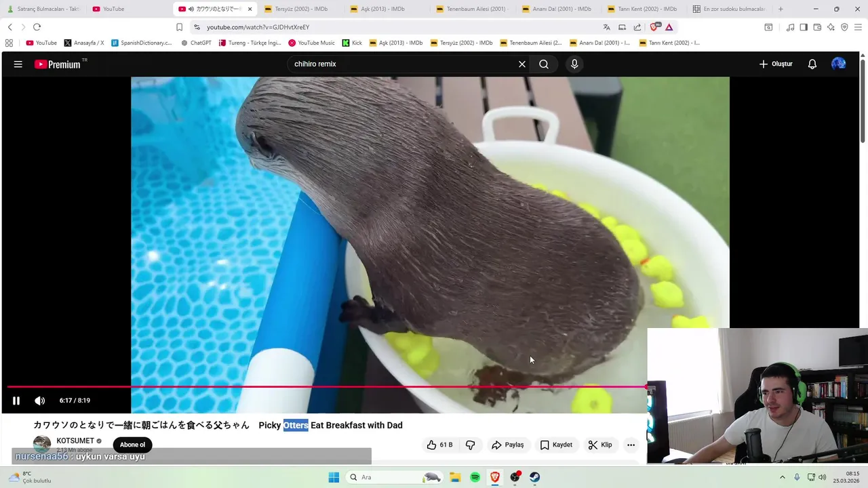Switch to the Satranç Bulmacaları tab
The width and height of the screenshot is (868, 488).
pyautogui.click(x=43, y=9)
